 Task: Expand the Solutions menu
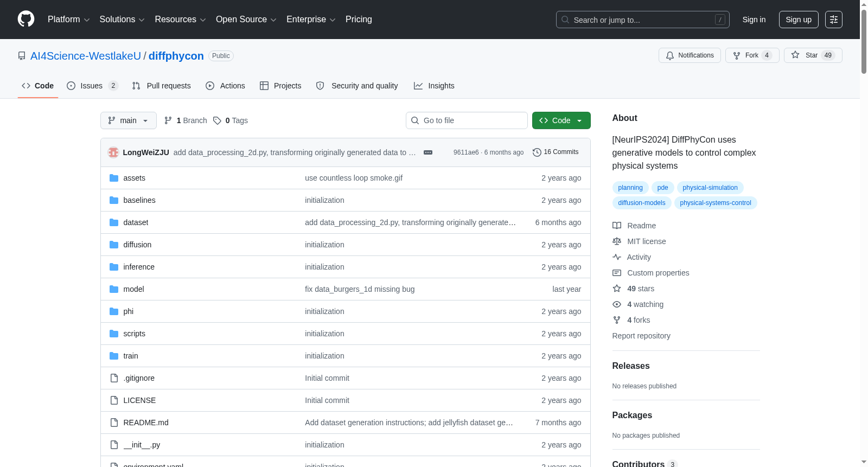tap(122, 20)
